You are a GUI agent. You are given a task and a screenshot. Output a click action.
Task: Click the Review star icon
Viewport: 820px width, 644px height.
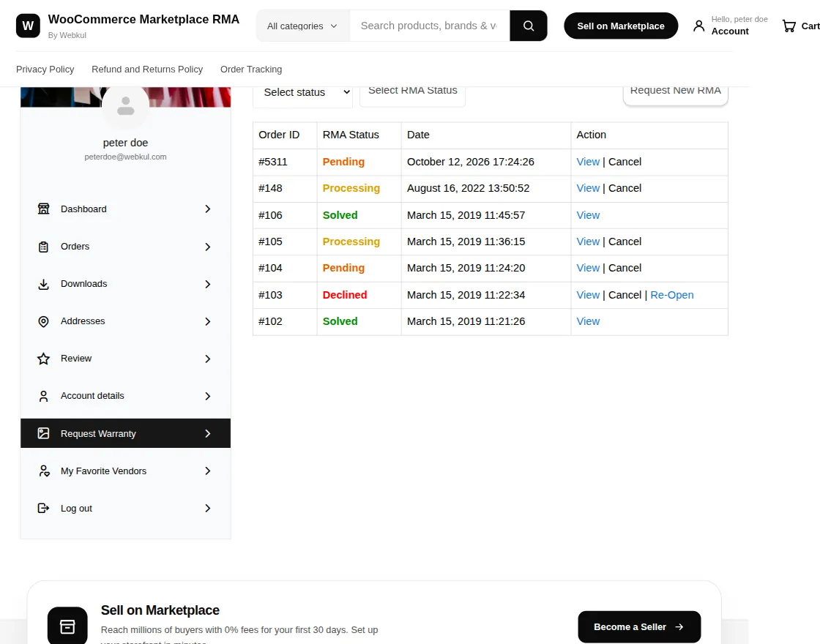[43, 359]
